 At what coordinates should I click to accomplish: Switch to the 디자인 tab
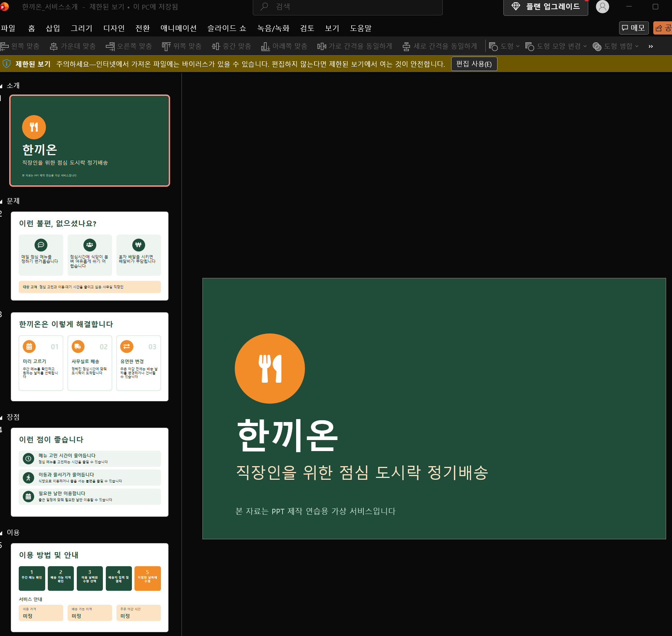click(x=114, y=28)
